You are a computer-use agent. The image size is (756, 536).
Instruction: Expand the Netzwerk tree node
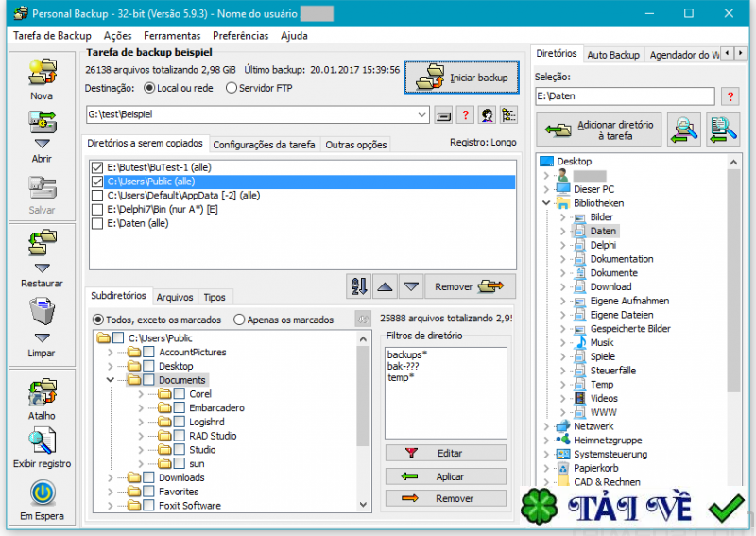[x=546, y=426]
